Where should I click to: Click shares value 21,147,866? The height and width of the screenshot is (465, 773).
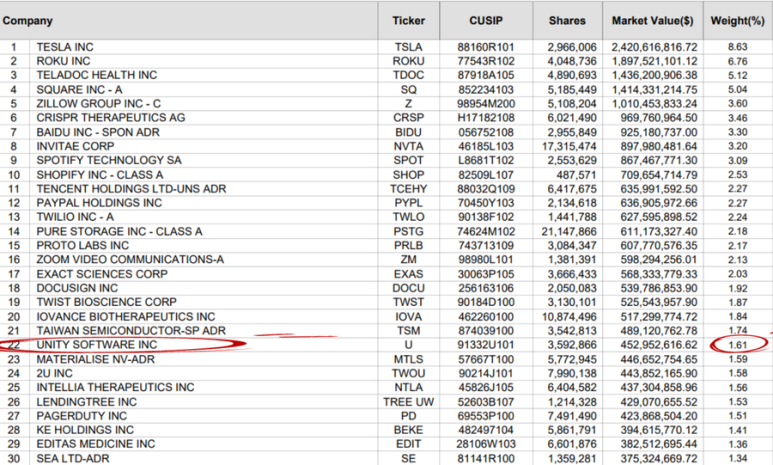click(x=569, y=231)
